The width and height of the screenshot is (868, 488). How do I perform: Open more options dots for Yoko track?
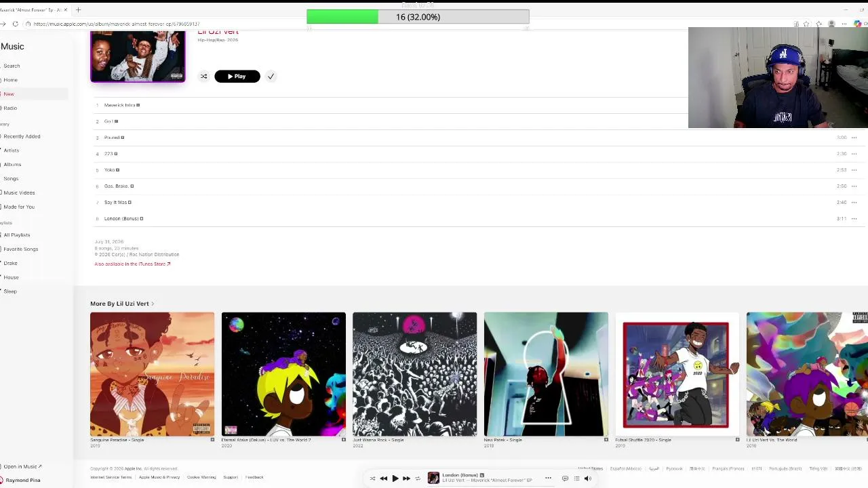tap(854, 170)
